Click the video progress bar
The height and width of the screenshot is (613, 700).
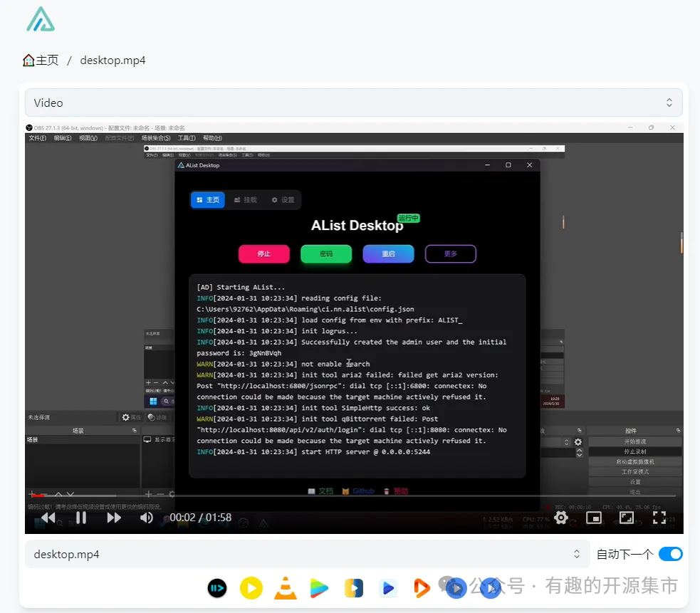354,496
